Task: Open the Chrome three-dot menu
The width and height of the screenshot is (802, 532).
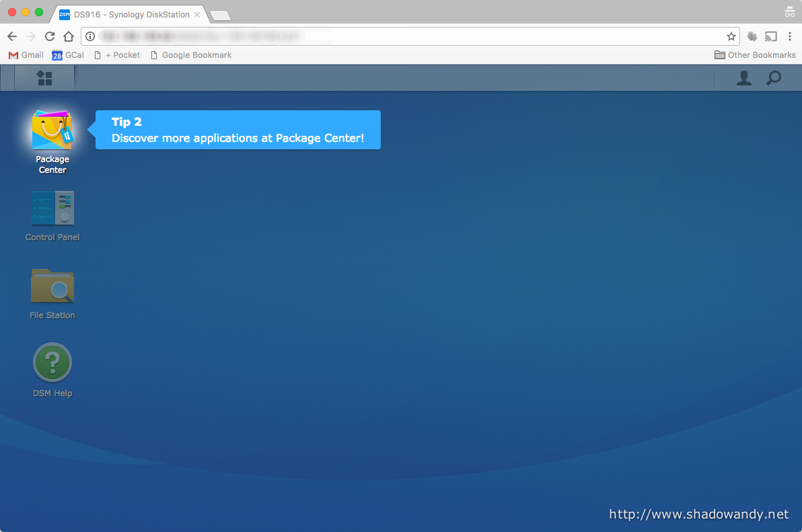Action: [790, 36]
